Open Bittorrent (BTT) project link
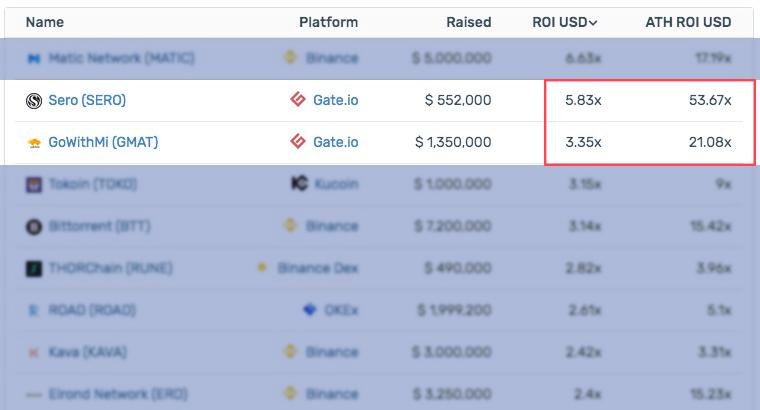The image size is (760, 410). click(x=99, y=226)
